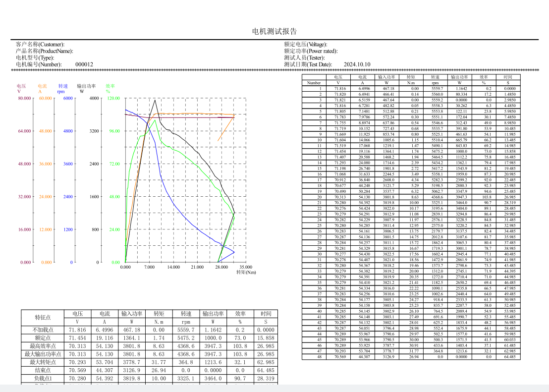This screenshot has width=549, height=392.
Task: Select 26.94 in the 结束点 row
Action: point(159,370)
